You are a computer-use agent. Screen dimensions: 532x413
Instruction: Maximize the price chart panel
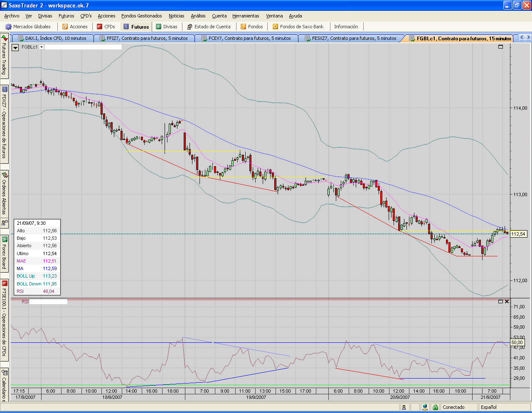coord(500,47)
